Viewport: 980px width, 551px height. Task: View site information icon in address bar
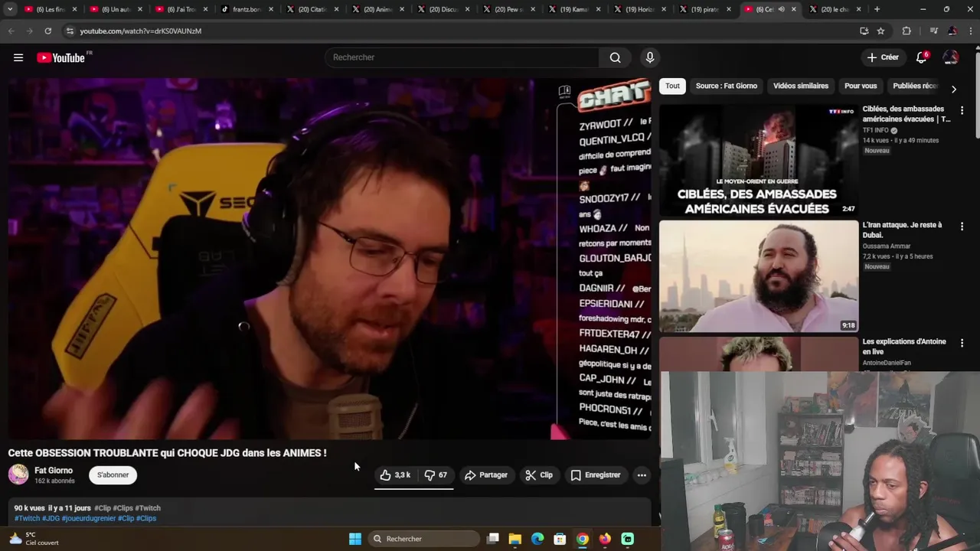(x=70, y=31)
